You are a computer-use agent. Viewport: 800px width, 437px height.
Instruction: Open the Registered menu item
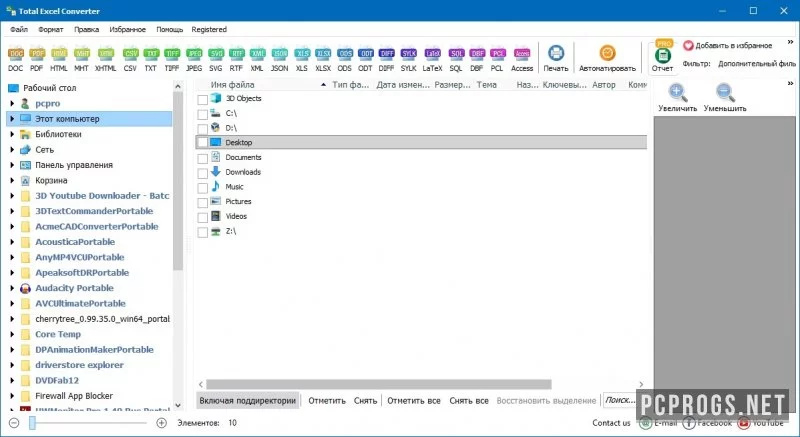pyautogui.click(x=209, y=30)
